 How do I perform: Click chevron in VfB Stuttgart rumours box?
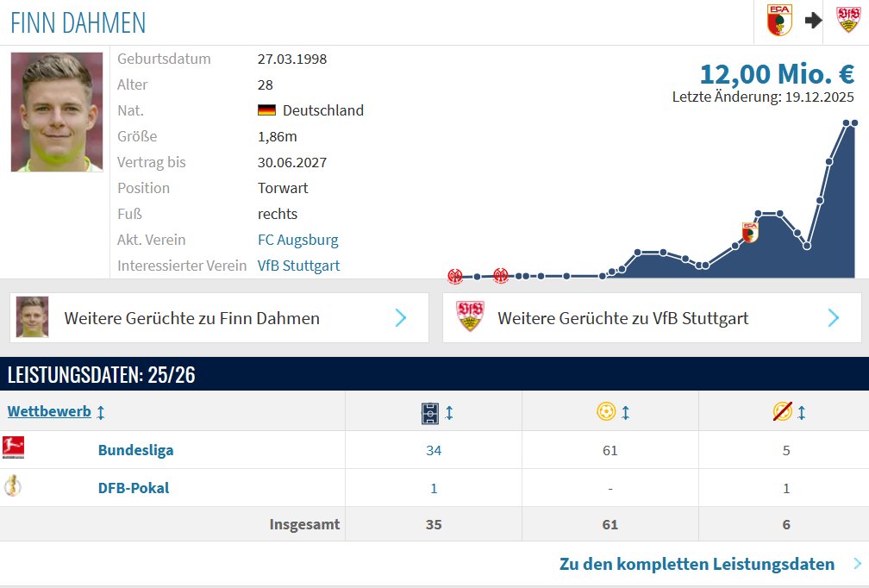(833, 317)
